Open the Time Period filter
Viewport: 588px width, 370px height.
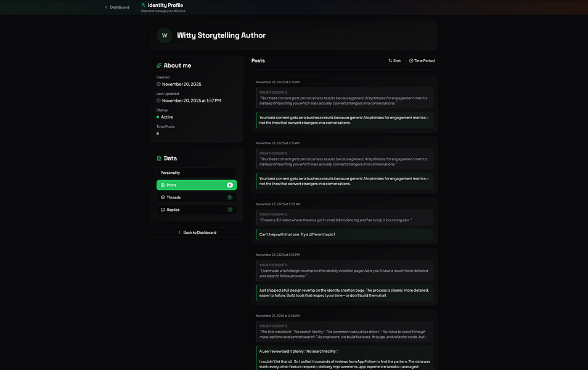[422, 61]
